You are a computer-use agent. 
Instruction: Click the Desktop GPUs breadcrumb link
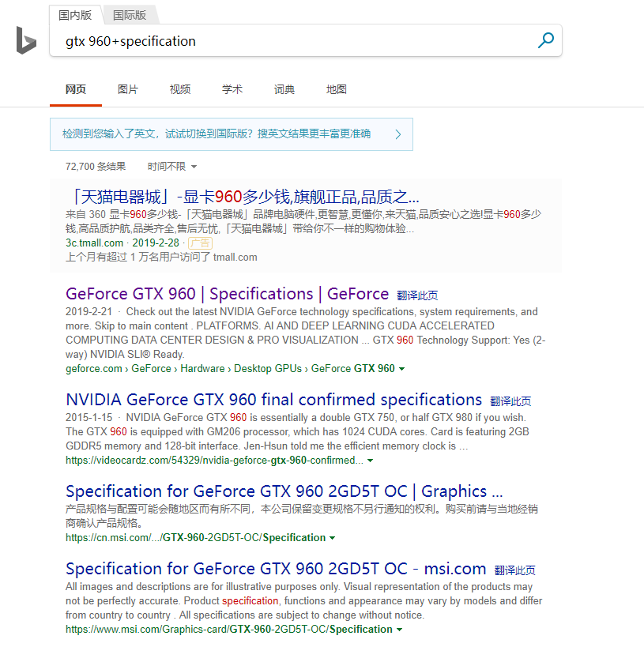pyautogui.click(x=268, y=368)
